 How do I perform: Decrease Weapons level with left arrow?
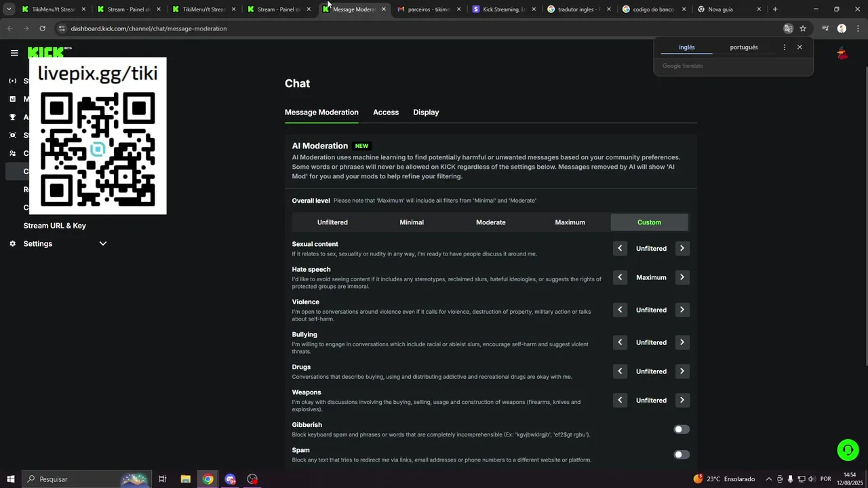click(x=620, y=401)
